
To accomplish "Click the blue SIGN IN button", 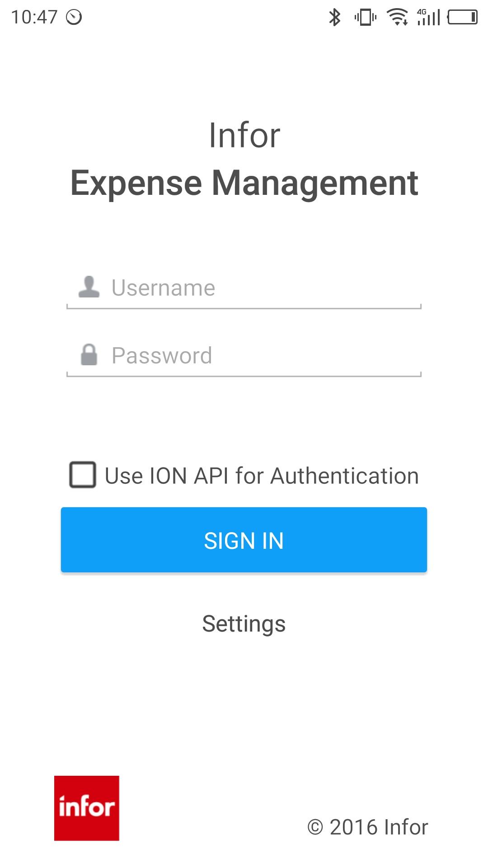I will (244, 540).
